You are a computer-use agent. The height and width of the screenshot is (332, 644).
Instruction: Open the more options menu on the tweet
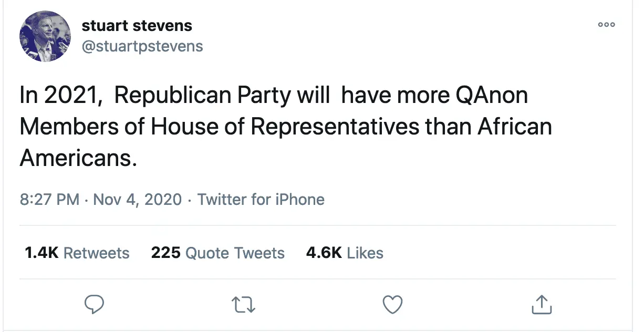point(606,25)
